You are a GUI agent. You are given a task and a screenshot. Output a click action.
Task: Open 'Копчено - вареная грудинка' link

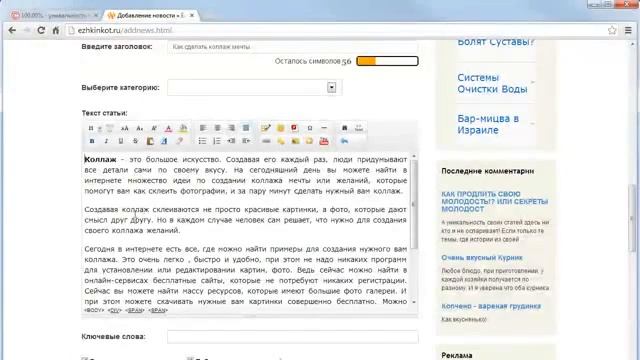coord(491,306)
